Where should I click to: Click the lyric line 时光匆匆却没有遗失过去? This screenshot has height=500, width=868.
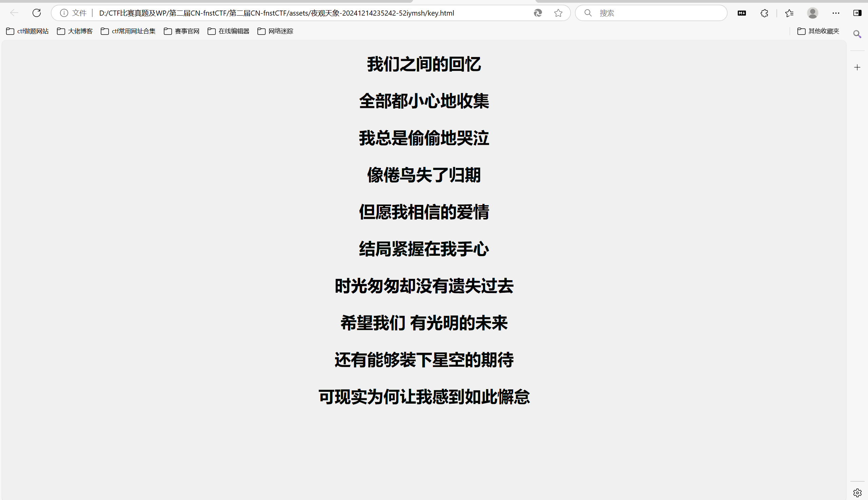click(424, 286)
